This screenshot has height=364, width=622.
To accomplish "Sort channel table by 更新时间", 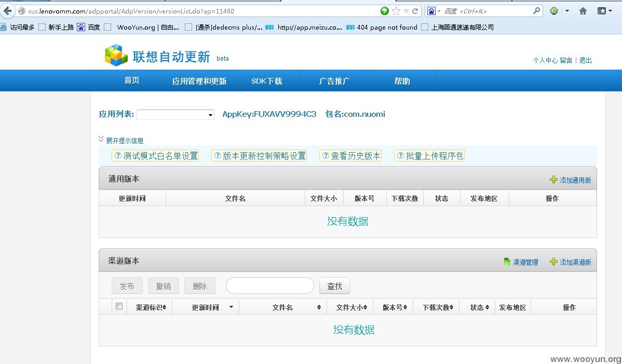I will (212, 307).
